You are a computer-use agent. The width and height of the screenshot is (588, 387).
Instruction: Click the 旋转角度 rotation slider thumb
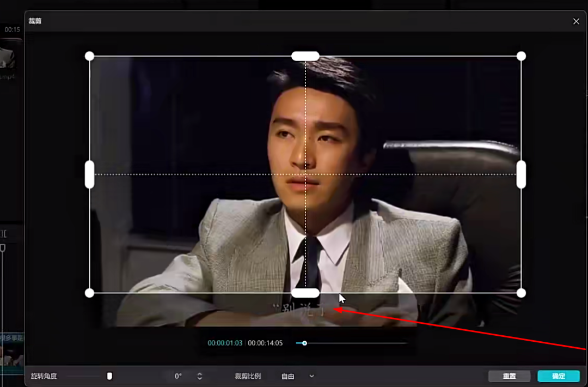[x=109, y=376]
